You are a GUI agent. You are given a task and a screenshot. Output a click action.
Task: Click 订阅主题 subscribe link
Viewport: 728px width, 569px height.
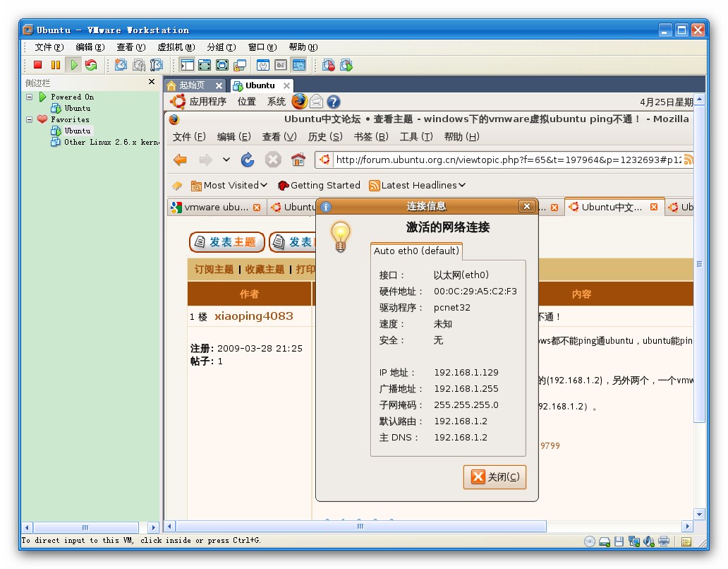(214, 270)
